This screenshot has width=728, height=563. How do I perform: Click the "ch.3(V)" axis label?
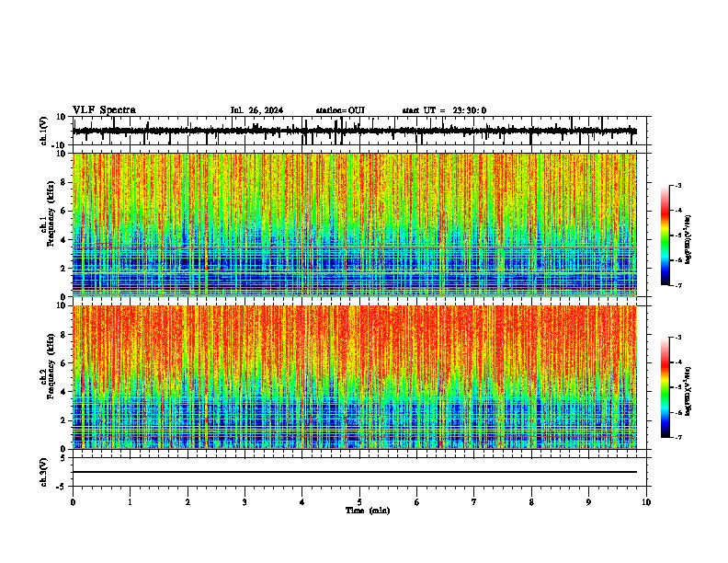(x=44, y=472)
